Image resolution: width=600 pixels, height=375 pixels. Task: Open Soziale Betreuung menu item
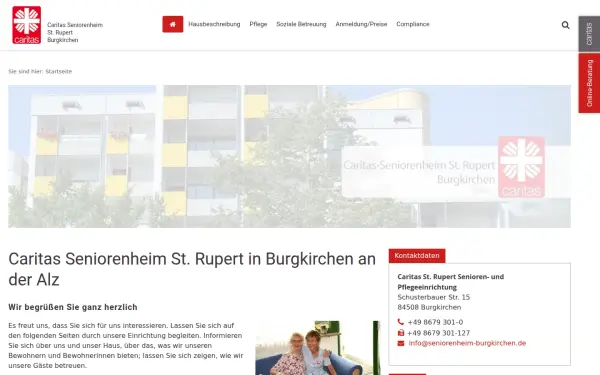tap(301, 24)
